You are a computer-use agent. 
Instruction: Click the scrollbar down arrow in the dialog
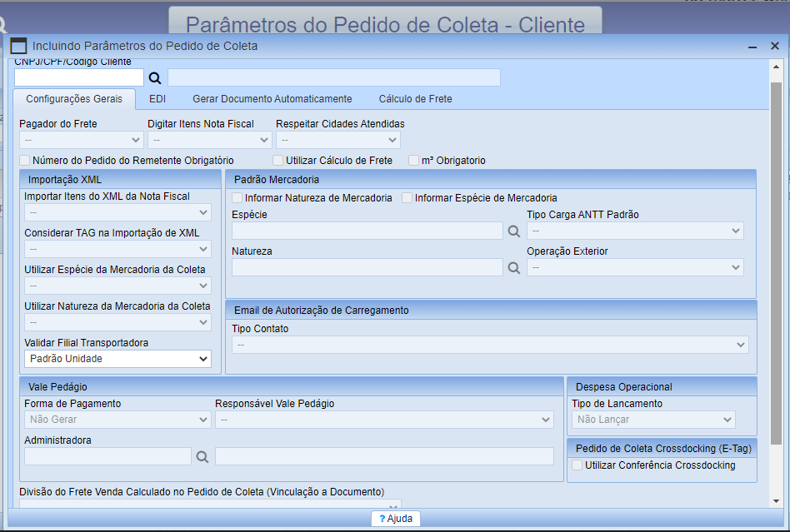pos(776,501)
